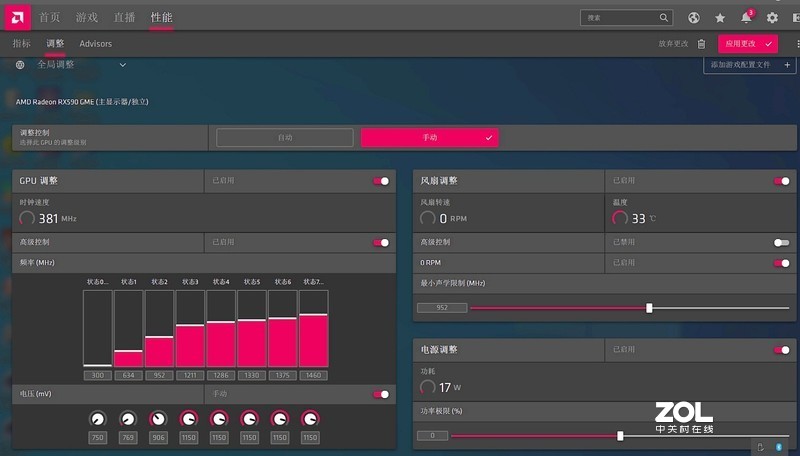Toggle 风扇调整 enabled switch
Screen dimensions: 800x456
[782, 181]
